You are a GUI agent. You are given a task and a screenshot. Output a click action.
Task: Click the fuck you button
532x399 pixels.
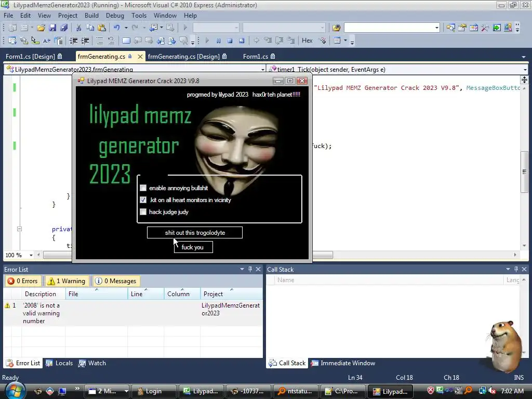[x=193, y=247]
